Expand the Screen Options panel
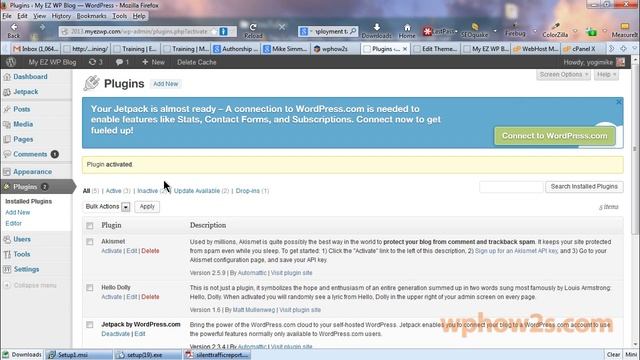 pos(563,75)
